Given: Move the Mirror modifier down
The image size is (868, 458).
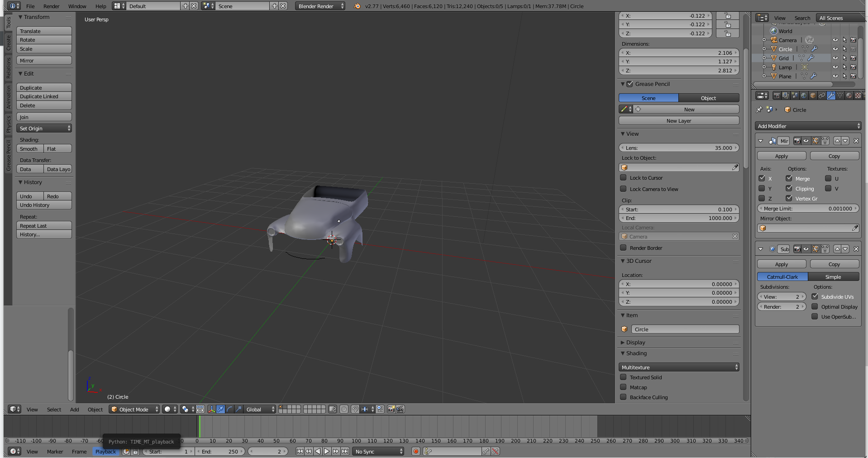Looking at the screenshot, I should 845,141.
